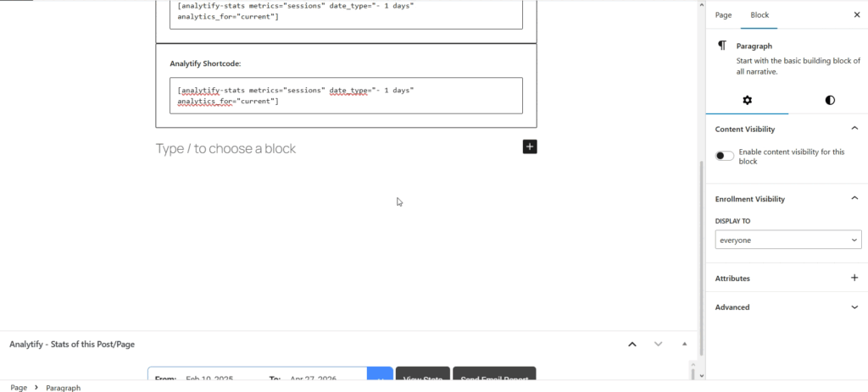Add a block with the black plus button
868x392 pixels.
pyautogui.click(x=530, y=146)
